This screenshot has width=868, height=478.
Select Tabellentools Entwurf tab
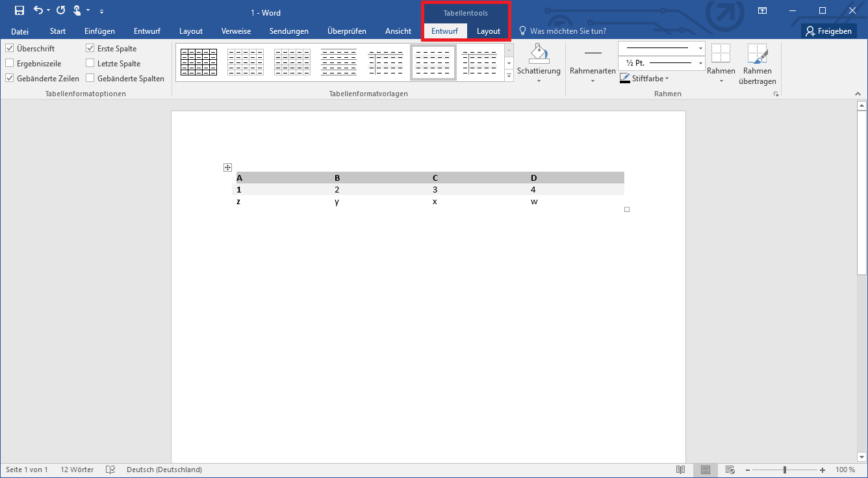pyautogui.click(x=445, y=31)
